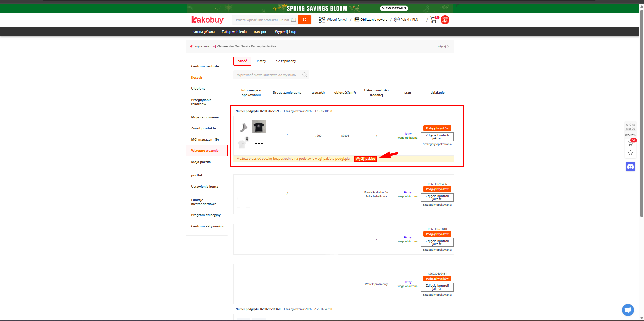Click the Wyślij pakiet button
Screen dimensions: 644x321
click(x=365, y=159)
